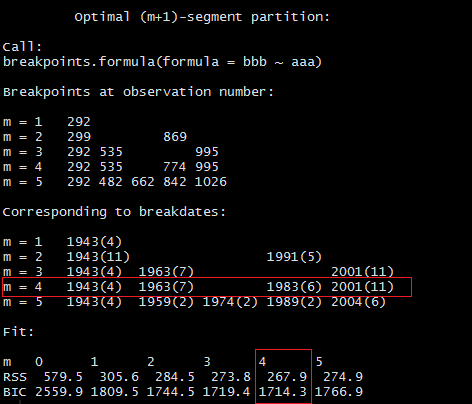Click breakpoint value 869
The width and height of the screenshot is (472, 404).
point(175,137)
